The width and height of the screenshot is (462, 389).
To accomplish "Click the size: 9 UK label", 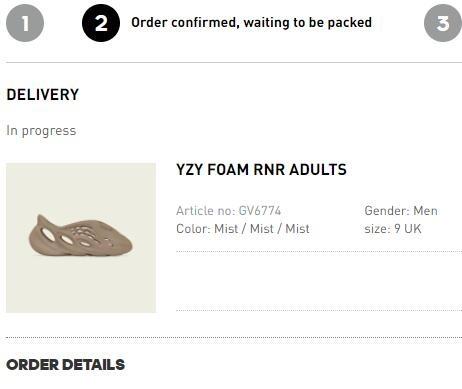I will [x=393, y=229].
